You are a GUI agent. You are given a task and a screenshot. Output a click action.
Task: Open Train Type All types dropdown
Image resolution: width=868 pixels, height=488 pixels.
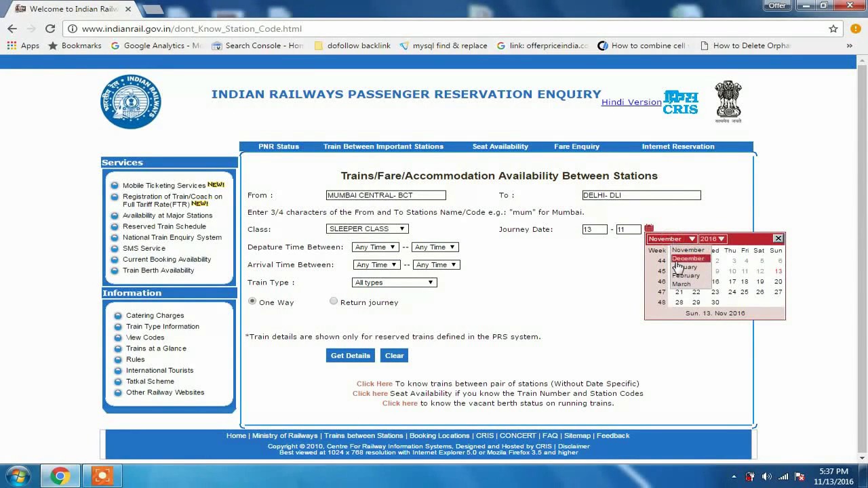[x=395, y=282]
